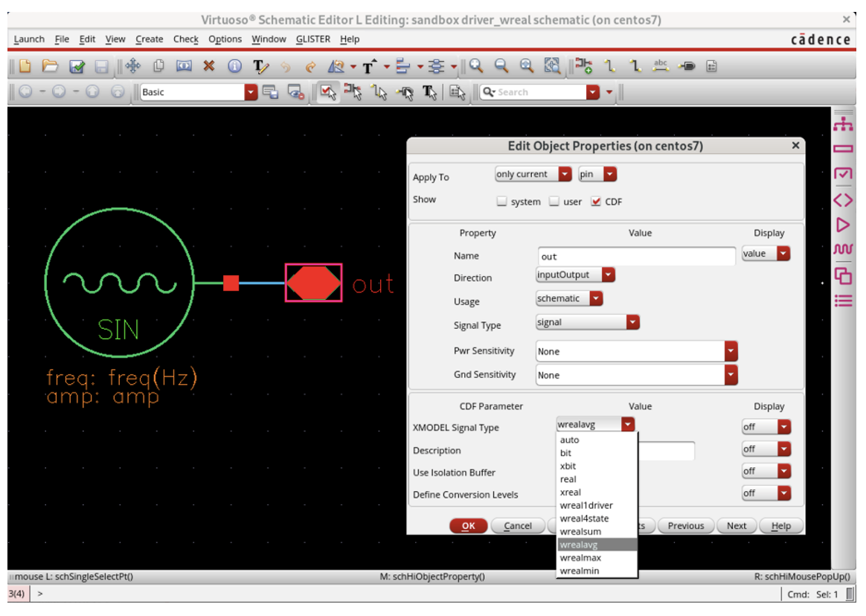This screenshot has width=866, height=616.
Task: Click the Delete (red X) toolbar icon
Action: click(x=209, y=67)
